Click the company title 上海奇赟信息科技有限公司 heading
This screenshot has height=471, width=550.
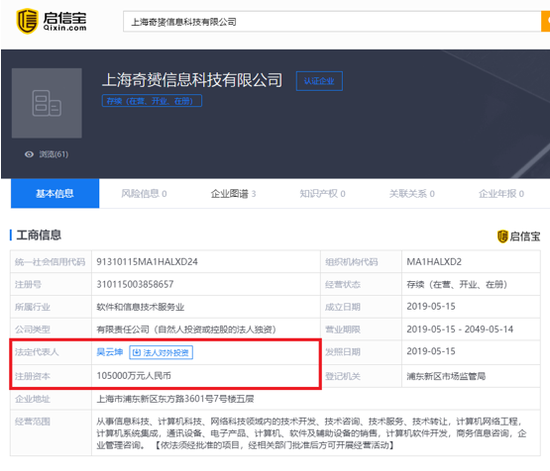click(x=192, y=80)
